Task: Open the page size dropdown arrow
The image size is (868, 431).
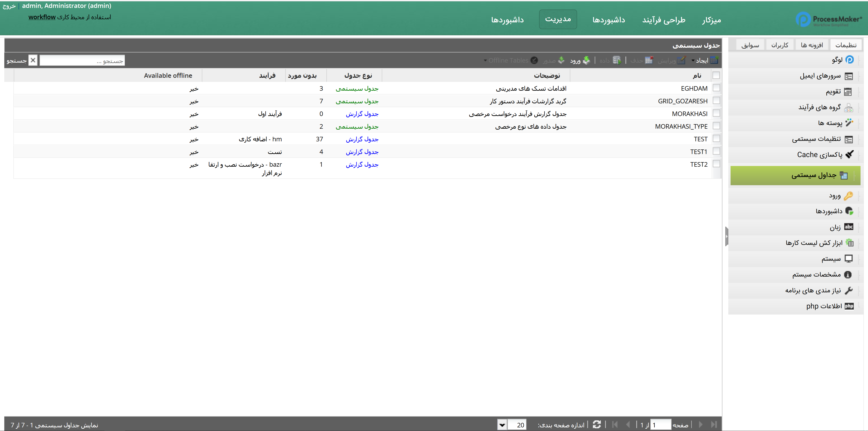Action: pyautogui.click(x=502, y=425)
